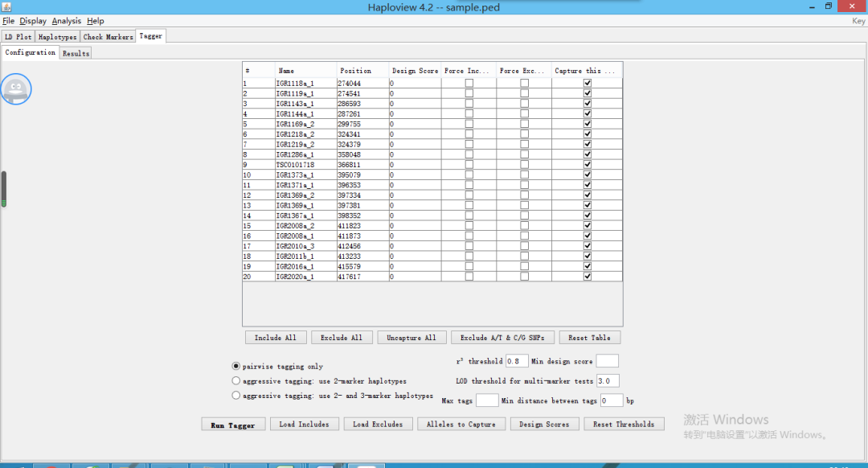Uncheck Capture this for TSC0101718

click(588, 165)
